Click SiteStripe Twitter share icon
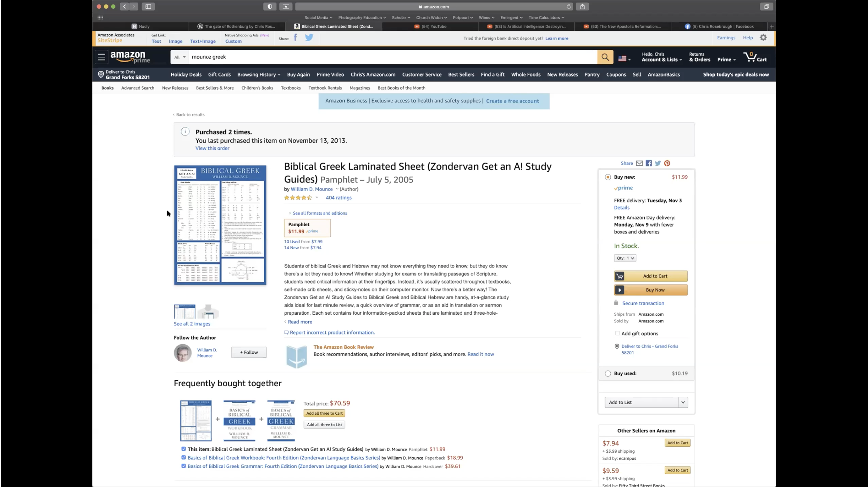This screenshot has height=487, width=868. pos(309,38)
